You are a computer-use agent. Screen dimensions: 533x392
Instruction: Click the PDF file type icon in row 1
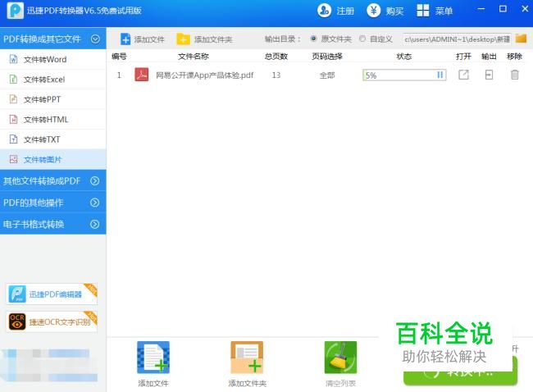[141, 75]
